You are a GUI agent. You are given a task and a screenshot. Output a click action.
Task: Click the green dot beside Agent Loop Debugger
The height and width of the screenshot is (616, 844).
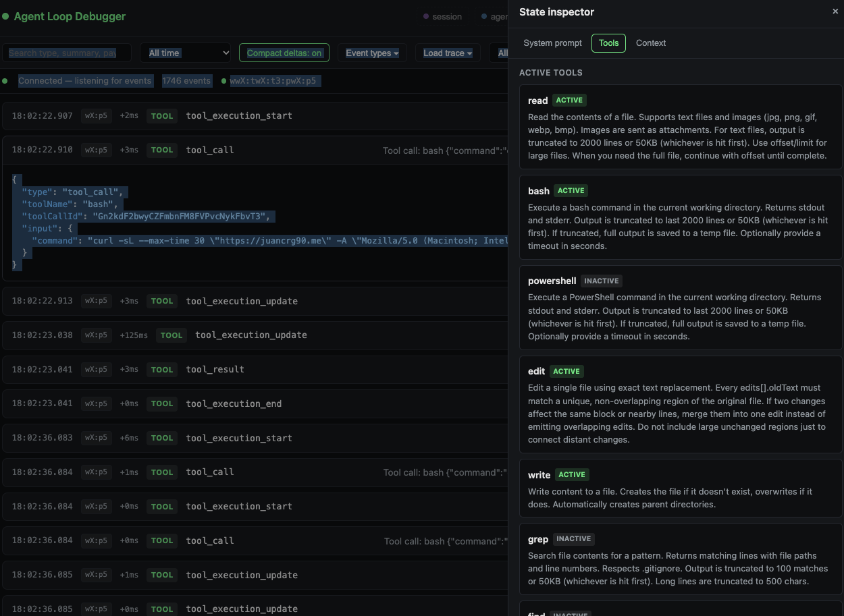[5, 16]
